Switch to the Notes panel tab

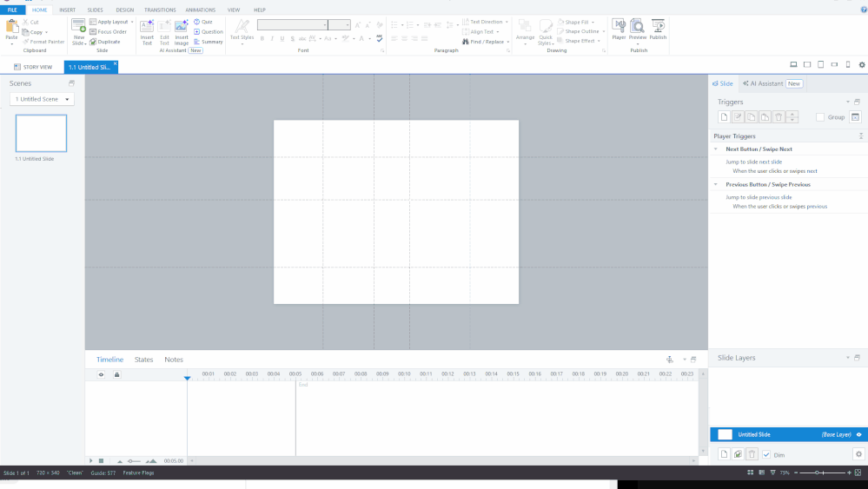coord(173,360)
